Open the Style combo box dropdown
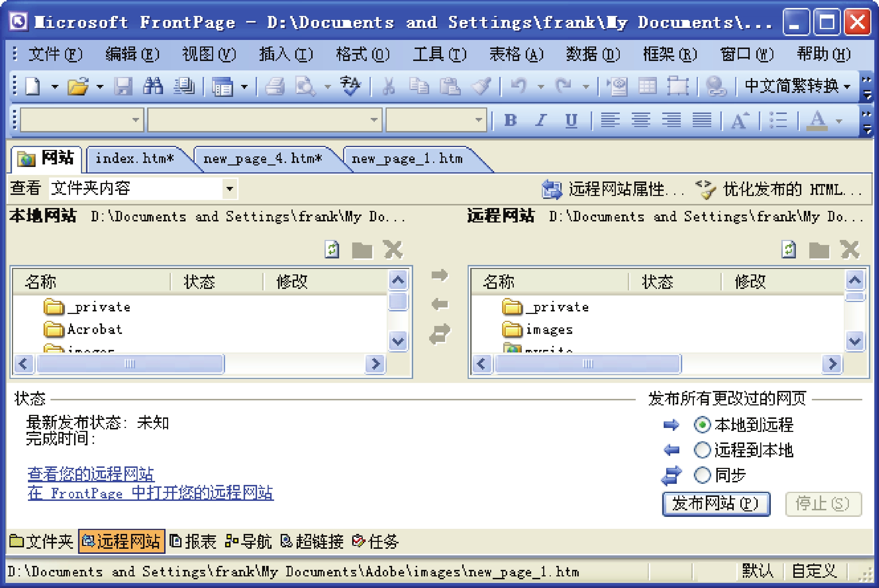The width and height of the screenshot is (879, 588). [136, 120]
